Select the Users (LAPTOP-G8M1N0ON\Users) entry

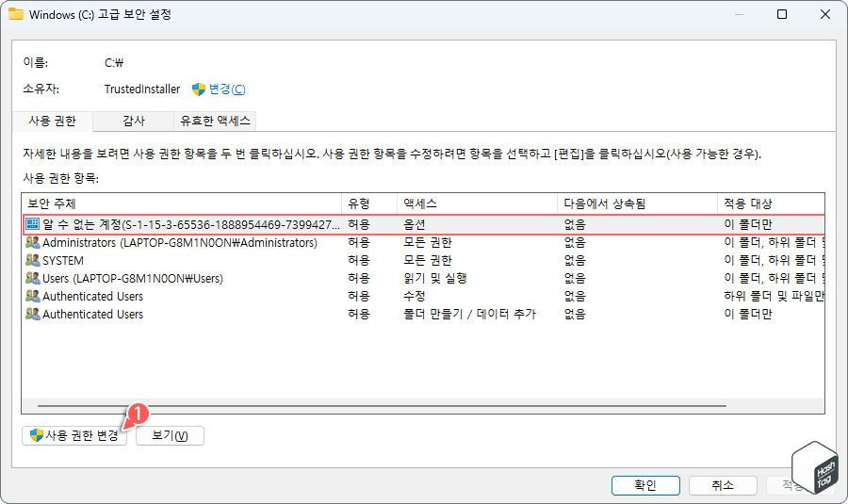point(133,279)
